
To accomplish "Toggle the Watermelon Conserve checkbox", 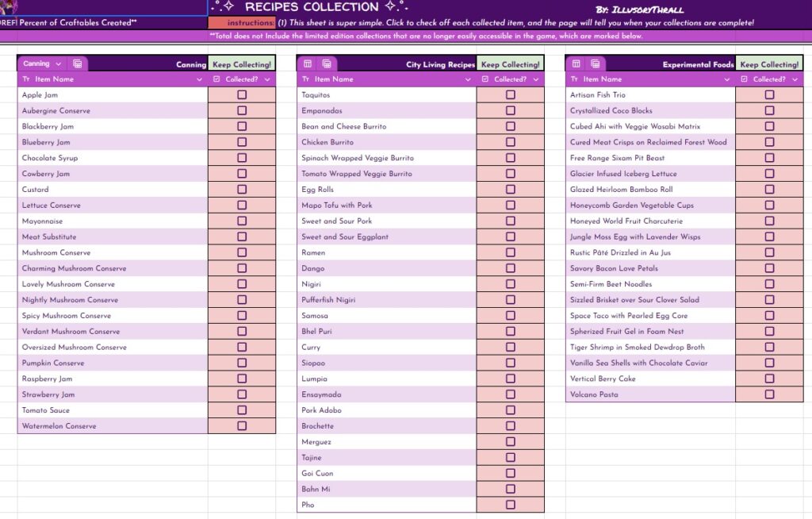I will click(x=242, y=426).
